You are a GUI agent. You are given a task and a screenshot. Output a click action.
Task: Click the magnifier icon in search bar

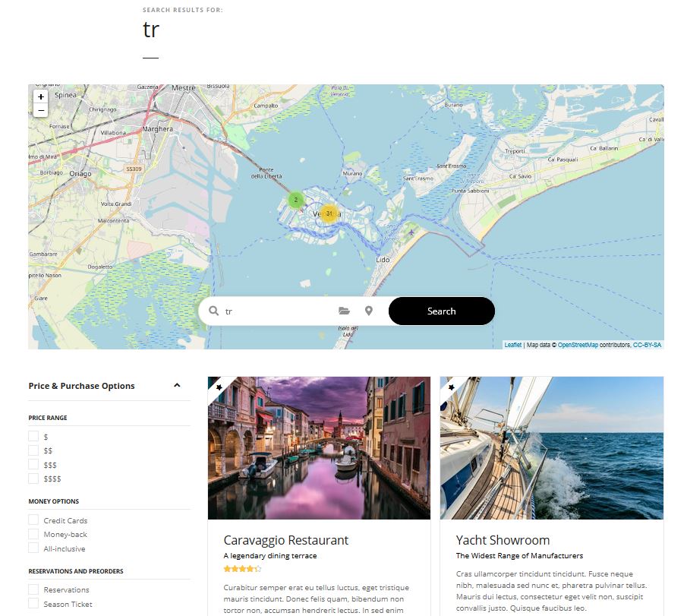(213, 311)
